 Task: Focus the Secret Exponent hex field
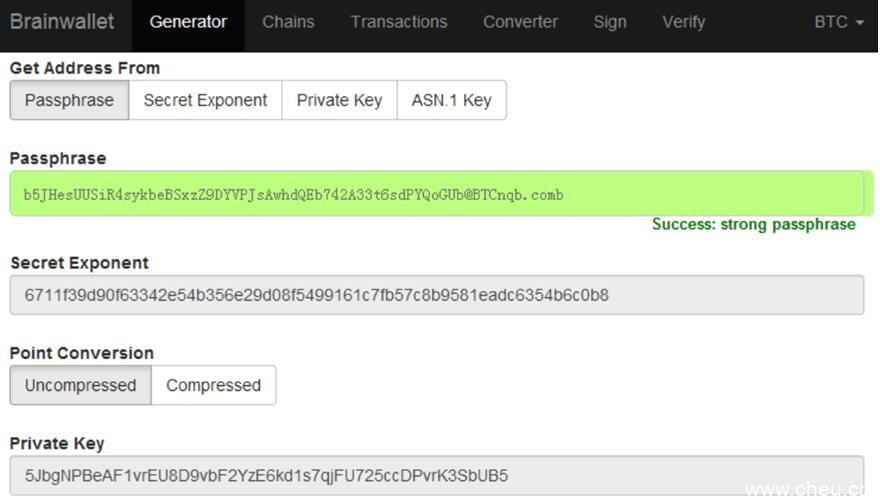tap(436, 295)
